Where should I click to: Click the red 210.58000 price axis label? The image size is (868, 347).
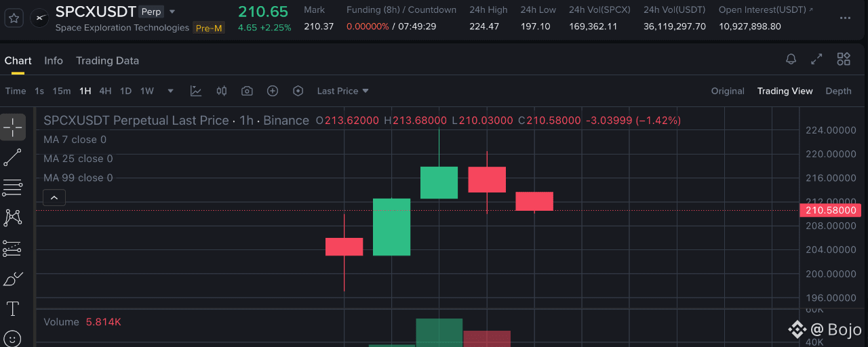[831, 211]
